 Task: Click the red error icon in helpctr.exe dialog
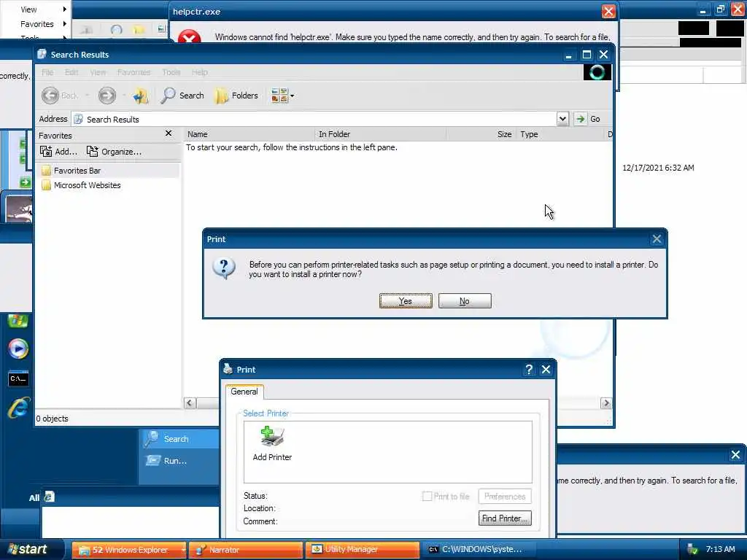(189, 36)
